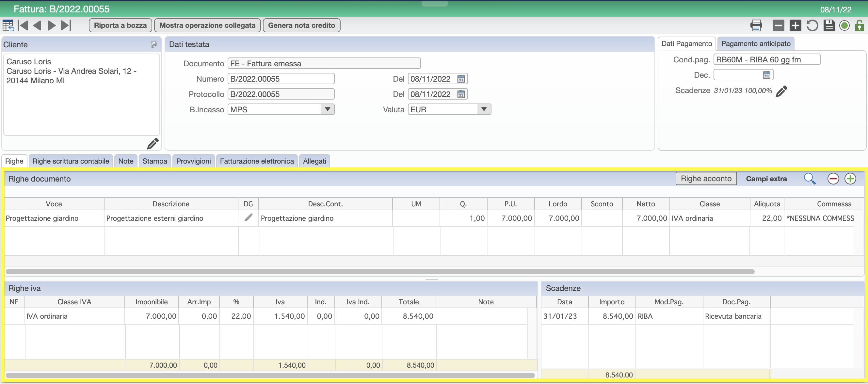Click the Classe cell 'IVA ordinaria' in Righe documento
The height and width of the screenshot is (384, 868).
point(710,218)
